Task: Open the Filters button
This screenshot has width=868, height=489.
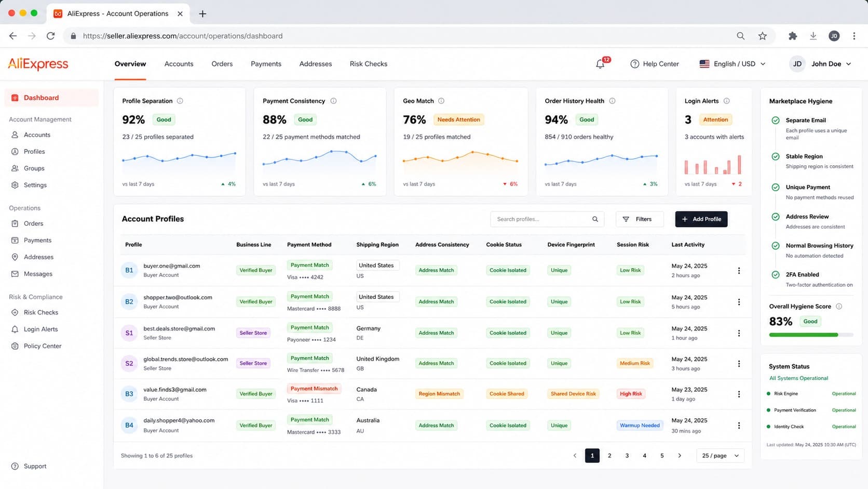Action: [x=640, y=219]
